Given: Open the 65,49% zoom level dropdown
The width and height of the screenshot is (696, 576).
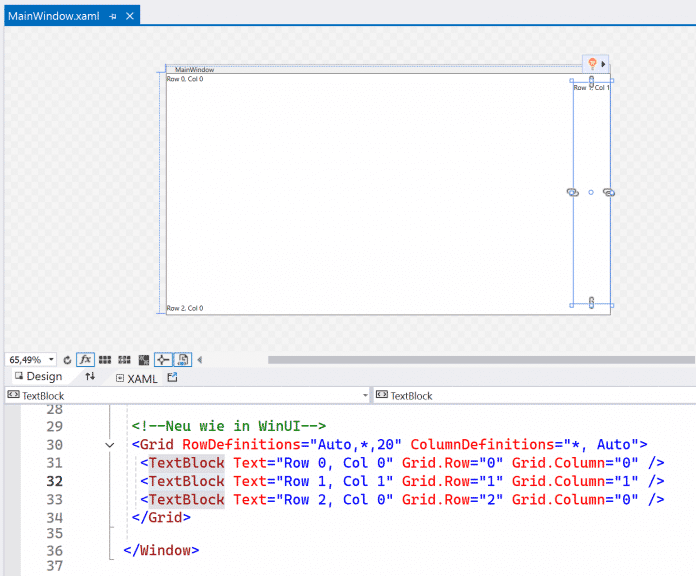Looking at the screenshot, I should click(x=51, y=359).
